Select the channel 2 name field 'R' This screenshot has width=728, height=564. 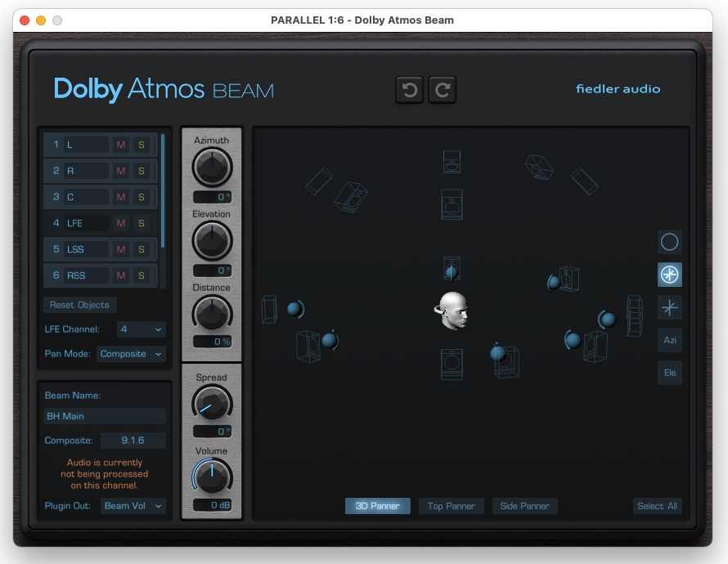[87, 171]
